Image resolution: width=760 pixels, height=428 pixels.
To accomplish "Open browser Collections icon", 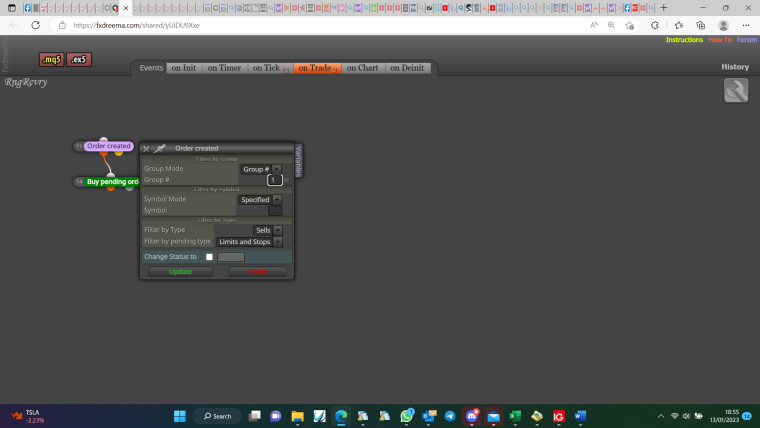I will 700,25.
